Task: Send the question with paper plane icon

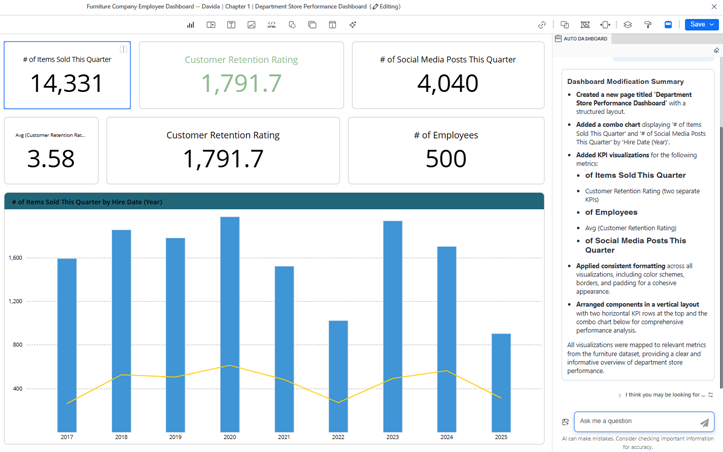Action: click(x=704, y=422)
